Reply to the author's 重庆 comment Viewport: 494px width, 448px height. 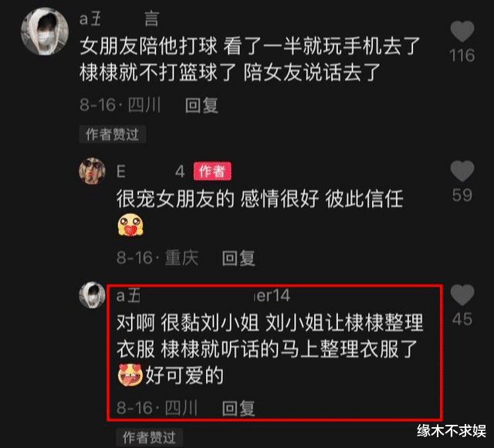(x=239, y=258)
